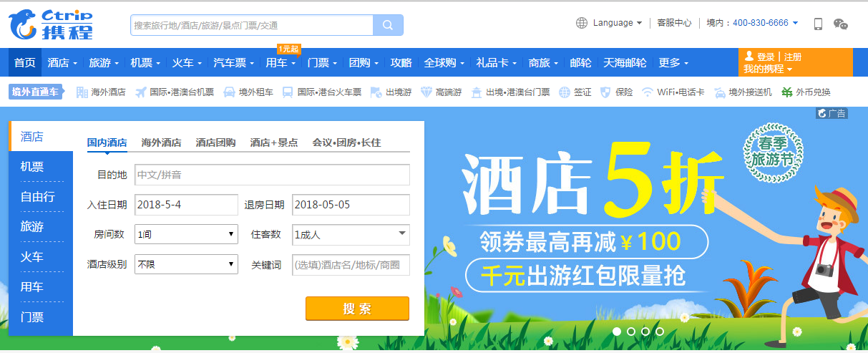Screen dimensions: 868x353
Task: Select the second carousel dot indicator
Action: coord(631,332)
